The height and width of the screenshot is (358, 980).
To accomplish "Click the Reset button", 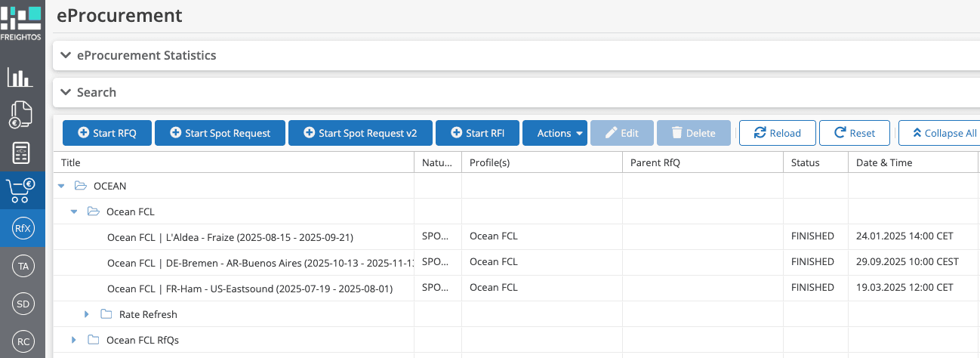I will (855, 133).
